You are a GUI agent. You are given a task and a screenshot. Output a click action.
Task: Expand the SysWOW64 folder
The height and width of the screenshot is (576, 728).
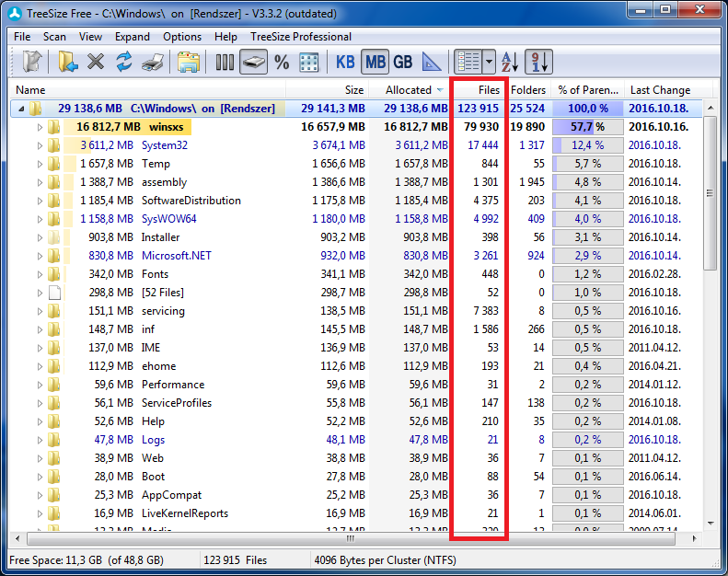point(40,219)
